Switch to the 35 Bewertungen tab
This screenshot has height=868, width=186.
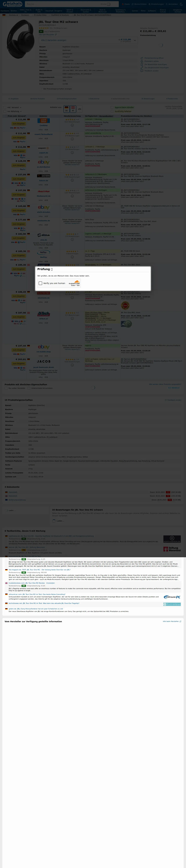[148, 99]
